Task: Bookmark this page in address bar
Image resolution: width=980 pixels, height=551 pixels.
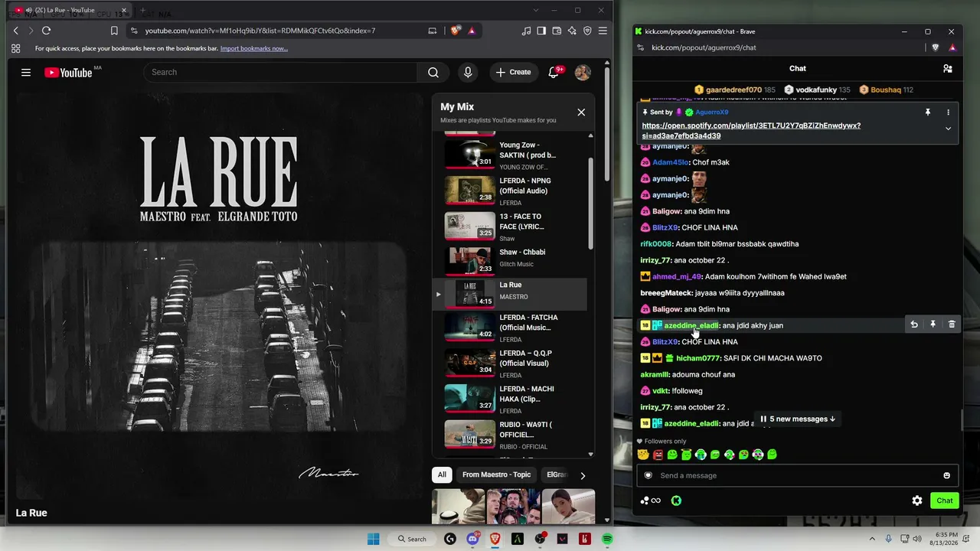Action: [114, 31]
